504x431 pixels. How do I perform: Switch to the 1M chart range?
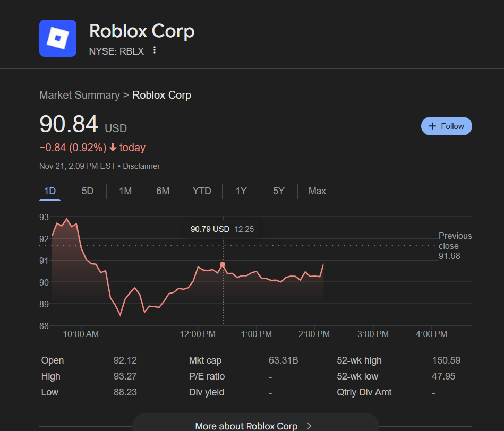pyautogui.click(x=125, y=191)
